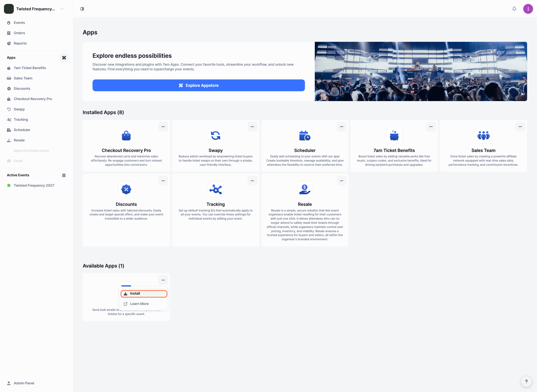This screenshot has height=392, width=537.
Task: Open Sales Team card options menu
Action: [520, 127]
